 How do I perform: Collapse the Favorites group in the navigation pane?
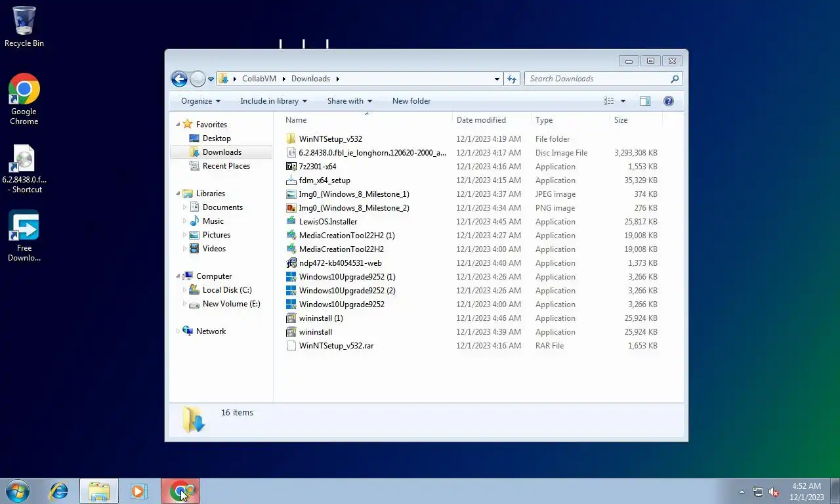coord(178,124)
